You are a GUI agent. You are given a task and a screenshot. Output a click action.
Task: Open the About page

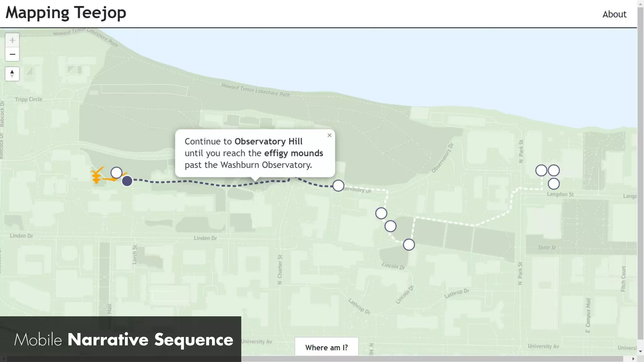point(614,14)
